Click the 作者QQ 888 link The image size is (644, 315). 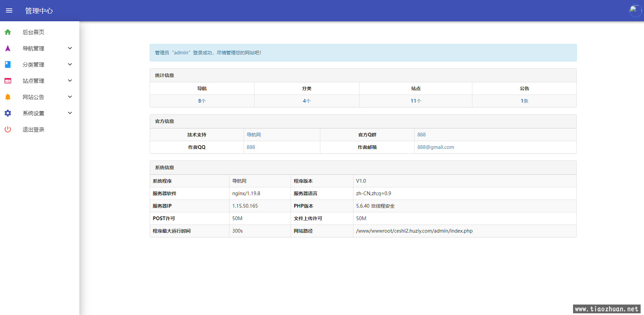pyautogui.click(x=251, y=147)
